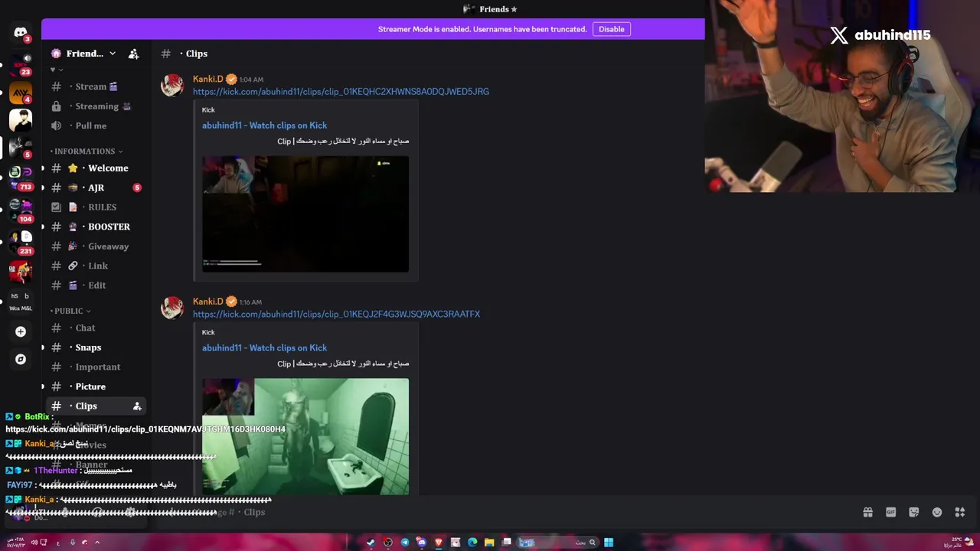Open the Welcome channel

(96, 168)
